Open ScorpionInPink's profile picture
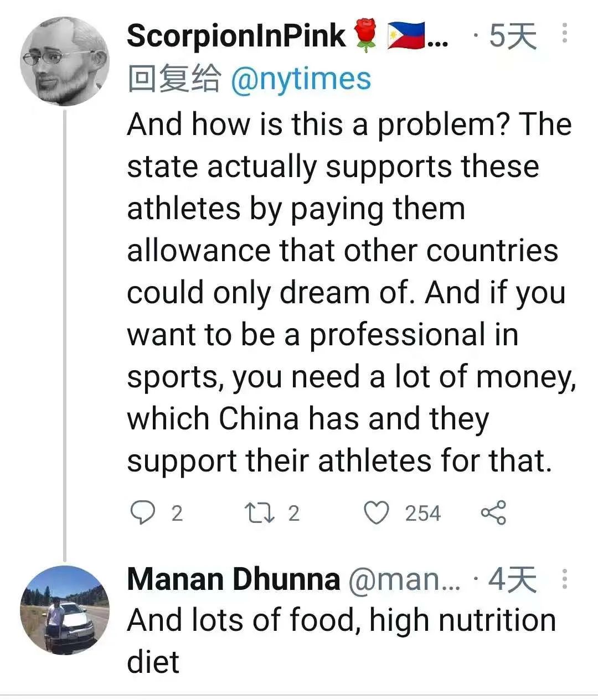 65,61
